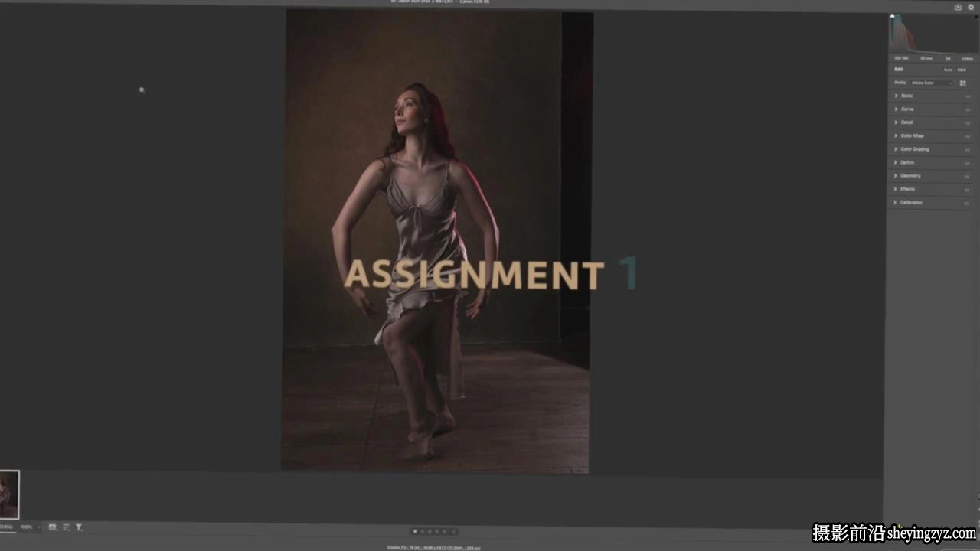Select the filmstrip photo thumbnail
Screen dimensions: 980x551
tap(9, 494)
